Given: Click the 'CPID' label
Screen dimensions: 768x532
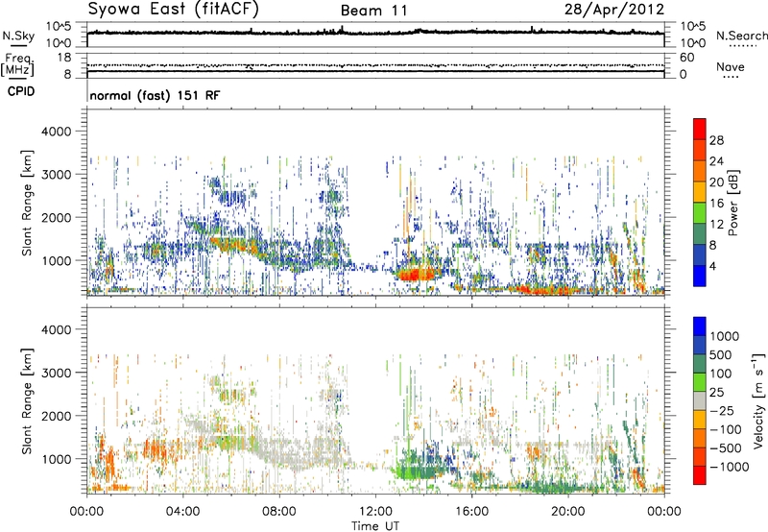Looking at the screenshot, I should (x=21, y=91).
